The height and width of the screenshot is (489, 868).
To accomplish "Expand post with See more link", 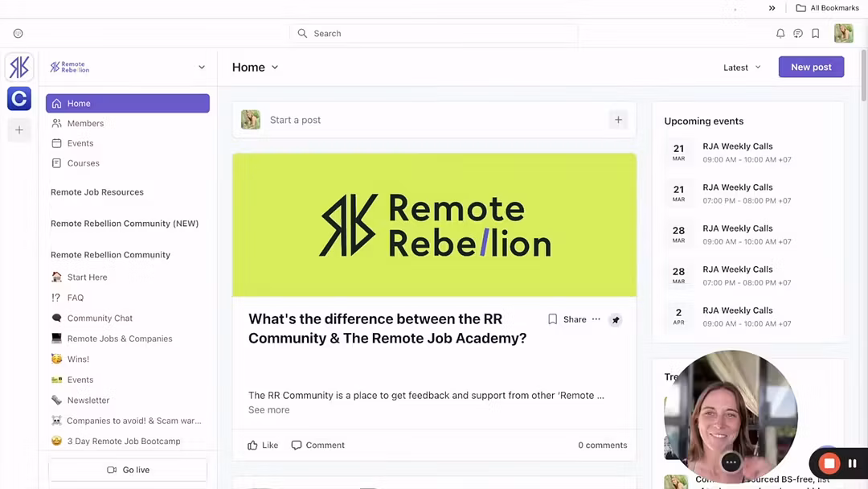I will click(x=268, y=410).
